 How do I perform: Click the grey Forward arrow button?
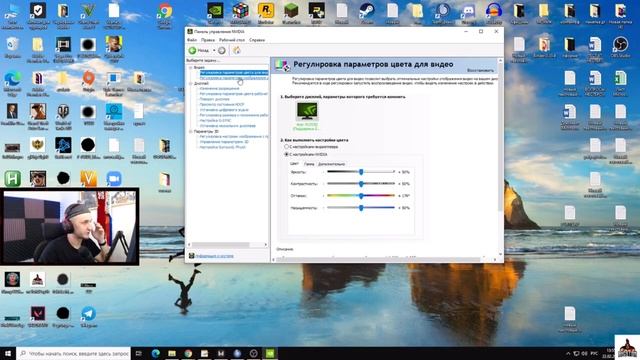click(x=222, y=50)
